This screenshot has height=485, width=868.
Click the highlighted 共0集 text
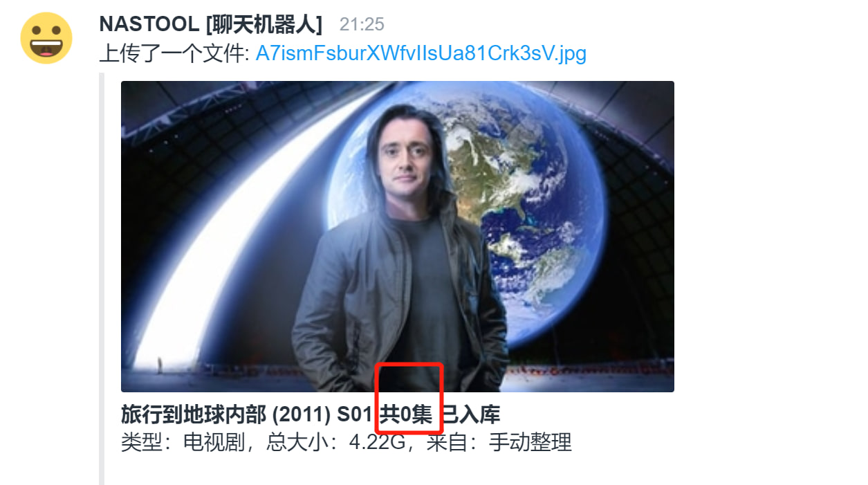point(406,414)
